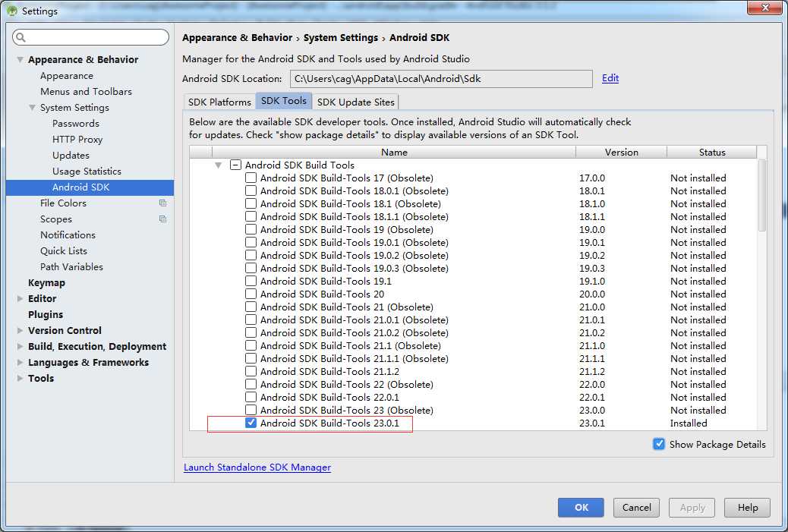Click the Name column header

click(394, 153)
